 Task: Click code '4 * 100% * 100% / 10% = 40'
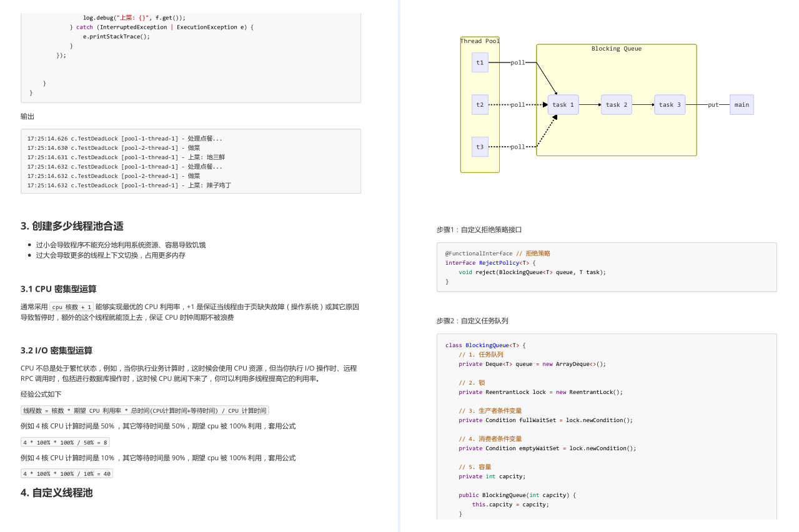click(67, 474)
